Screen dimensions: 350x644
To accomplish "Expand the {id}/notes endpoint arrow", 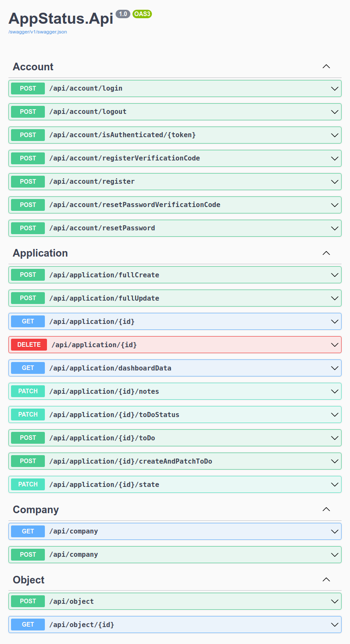I will (x=335, y=391).
